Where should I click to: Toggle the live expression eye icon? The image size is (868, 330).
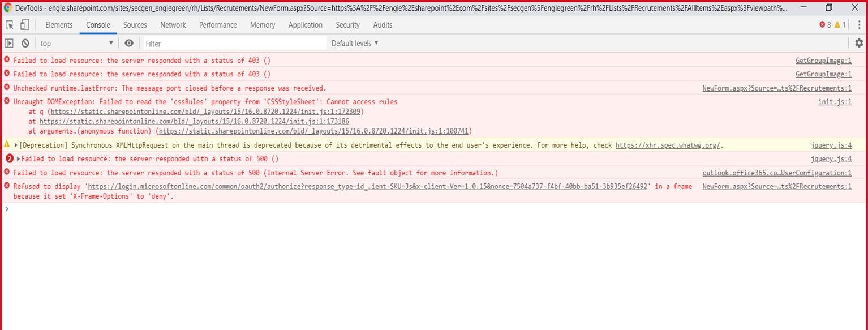pyautogui.click(x=129, y=43)
